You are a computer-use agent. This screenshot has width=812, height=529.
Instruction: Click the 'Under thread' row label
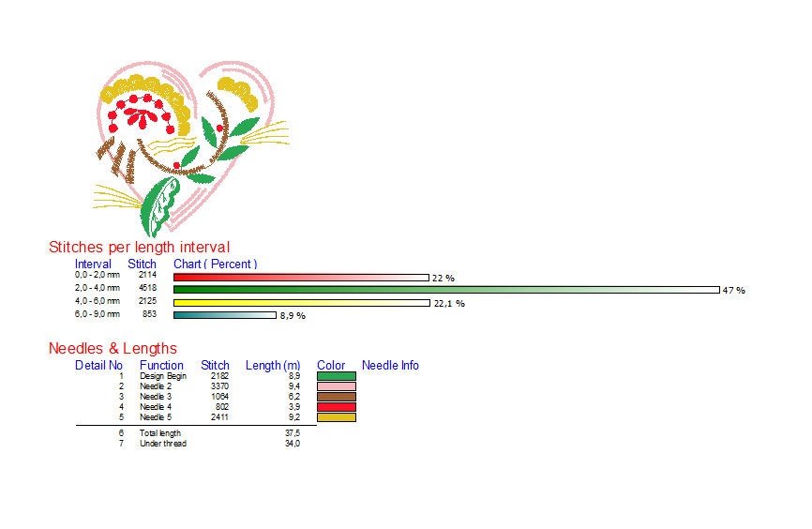163,444
